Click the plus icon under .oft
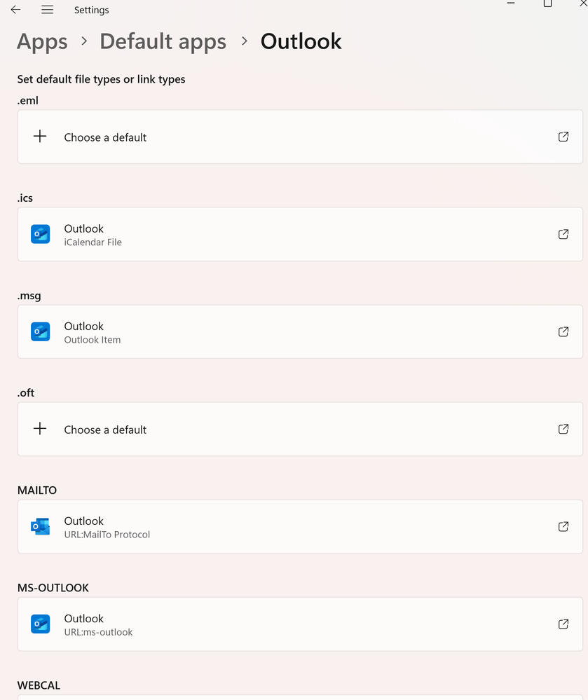 tap(40, 429)
